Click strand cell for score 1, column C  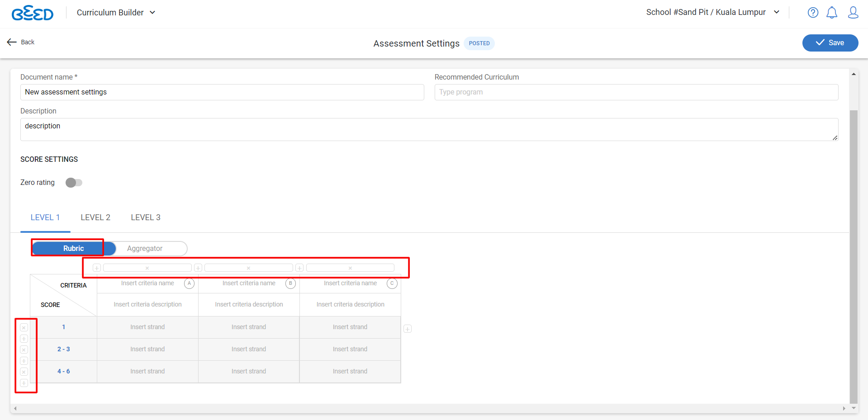click(350, 327)
